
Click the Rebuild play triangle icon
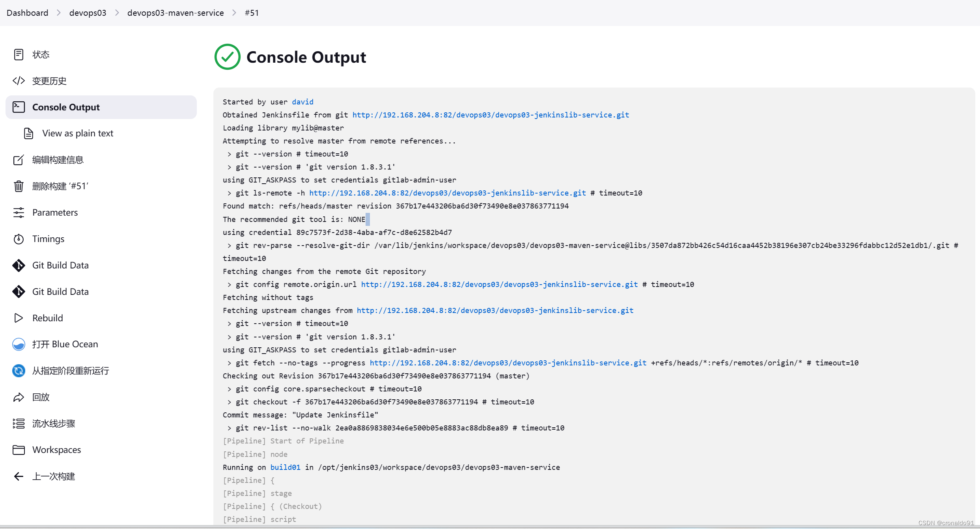[x=19, y=318]
